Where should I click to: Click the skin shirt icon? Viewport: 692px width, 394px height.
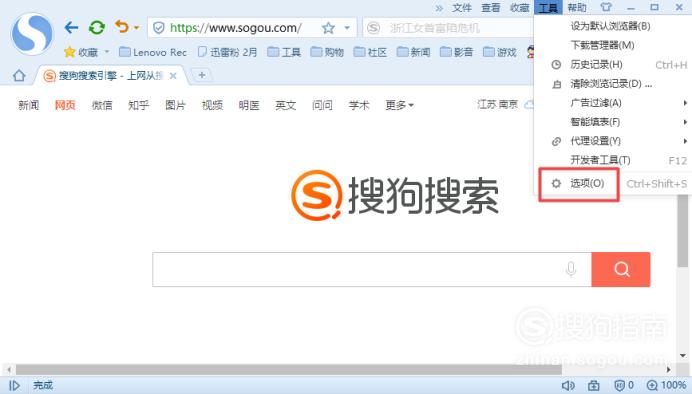pos(606,8)
